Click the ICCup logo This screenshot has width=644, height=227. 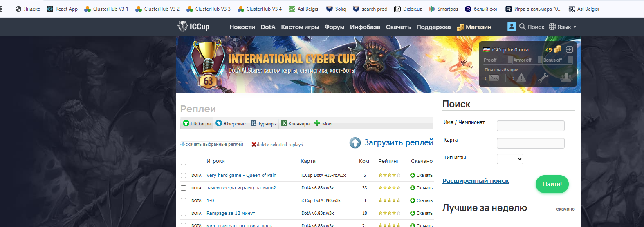pos(193,27)
